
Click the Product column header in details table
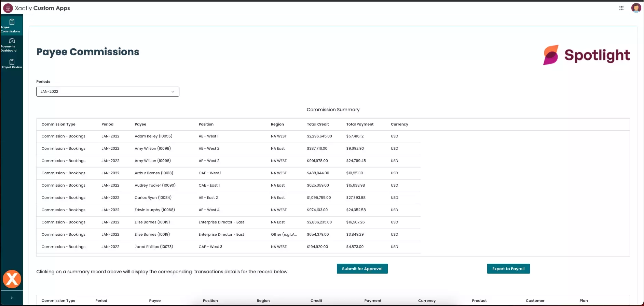coord(479,301)
